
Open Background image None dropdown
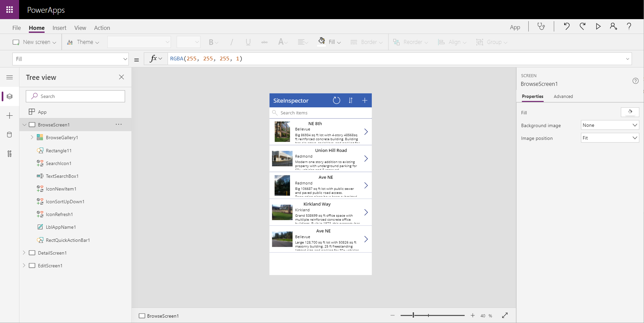pos(610,125)
